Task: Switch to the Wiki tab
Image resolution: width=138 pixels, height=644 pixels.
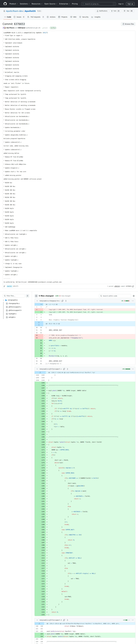Action: (73, 17)
